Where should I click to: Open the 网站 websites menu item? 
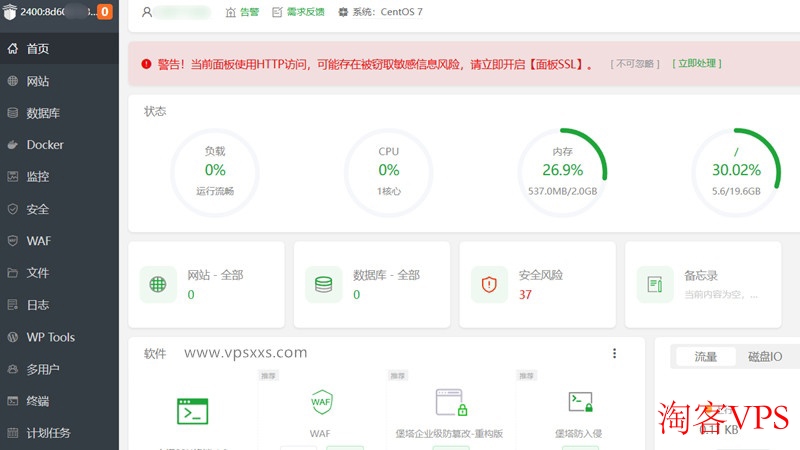(59, 81)
